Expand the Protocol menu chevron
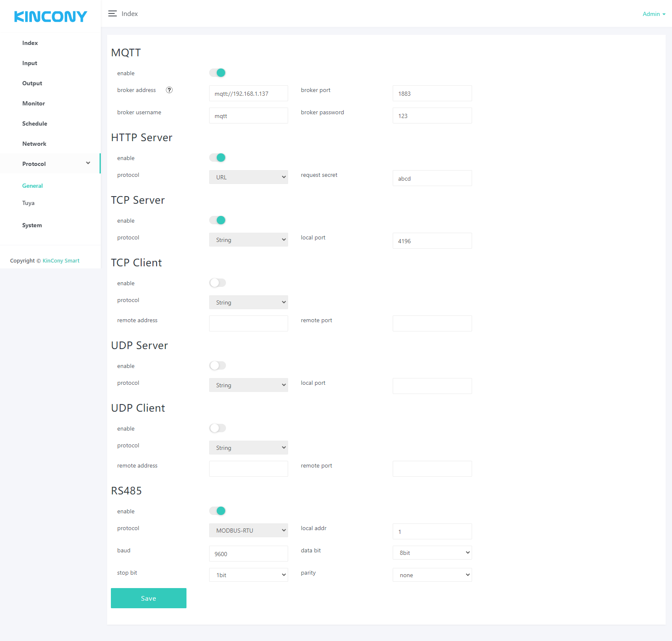The width and height of the screenshot is (672, 641). coord(88,163)
